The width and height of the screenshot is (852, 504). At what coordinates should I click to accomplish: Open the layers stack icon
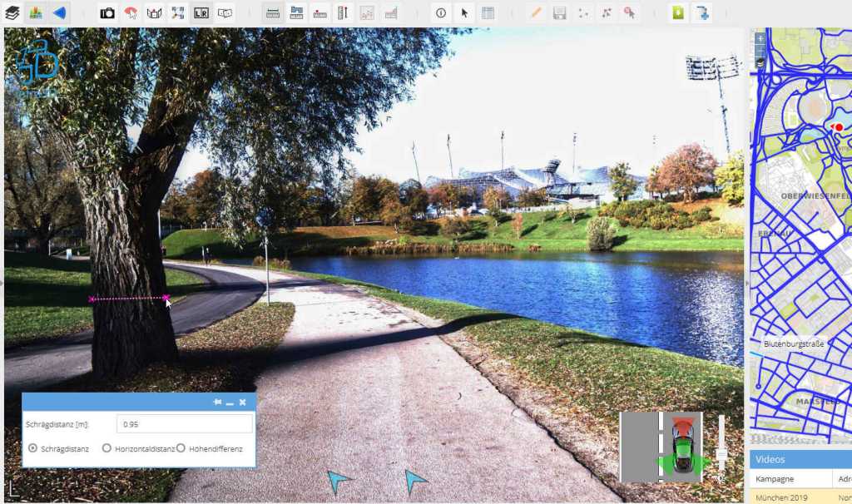12,12
